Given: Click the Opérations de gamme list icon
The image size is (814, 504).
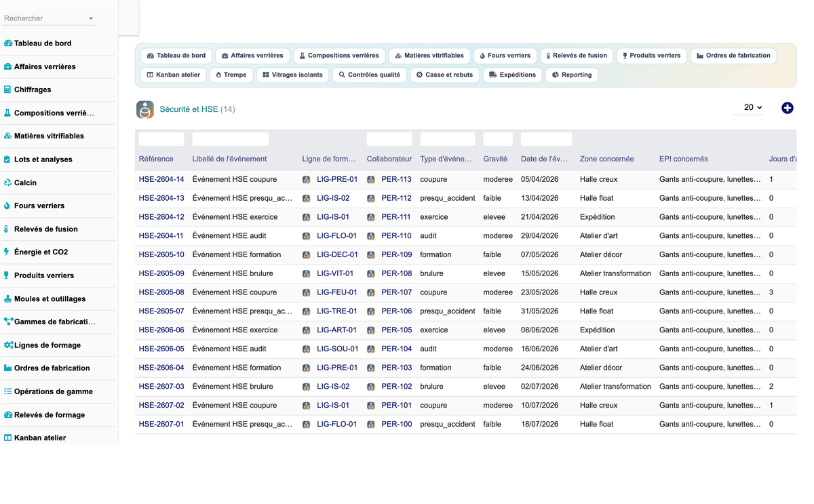Looking at the screenshot, I should pyautogui.click(x=8, y=391).
